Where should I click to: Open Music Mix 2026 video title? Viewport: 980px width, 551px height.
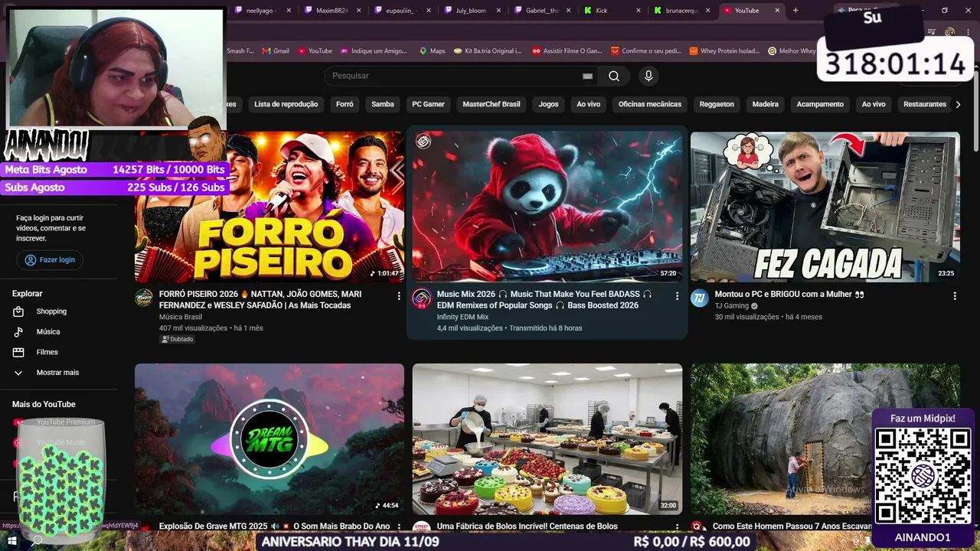[x=544, y=299]
